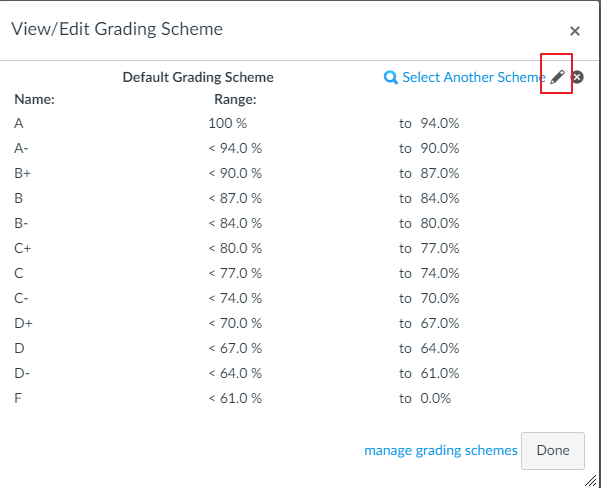Click the lower bound 0.0% value
Screen dimensions: 601x488
pyautogui.click(x=435, y=398)
